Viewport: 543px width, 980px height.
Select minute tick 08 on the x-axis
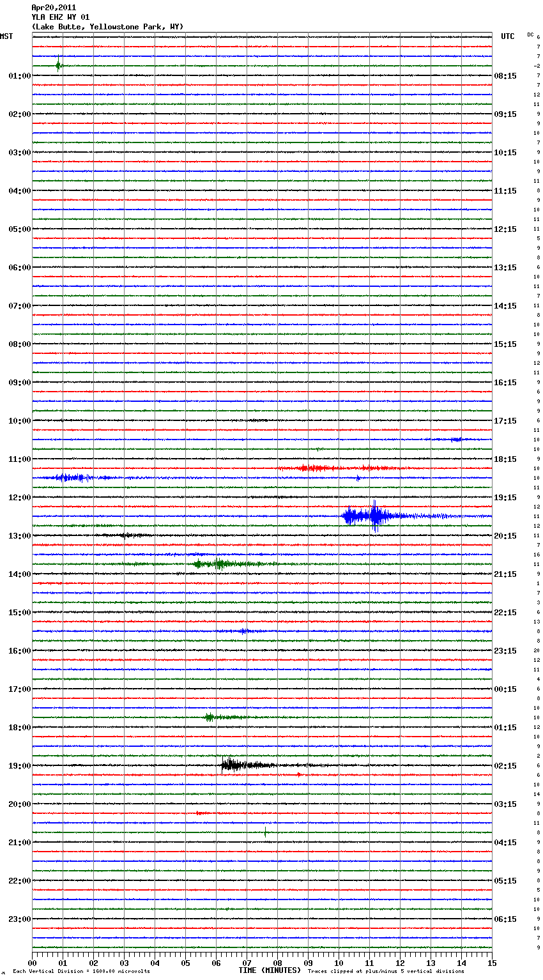click(x=277, y=963)
